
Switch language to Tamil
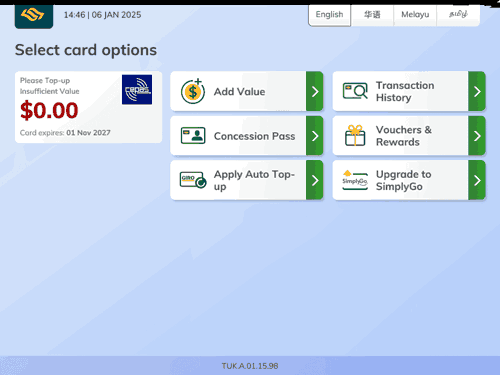458,15
